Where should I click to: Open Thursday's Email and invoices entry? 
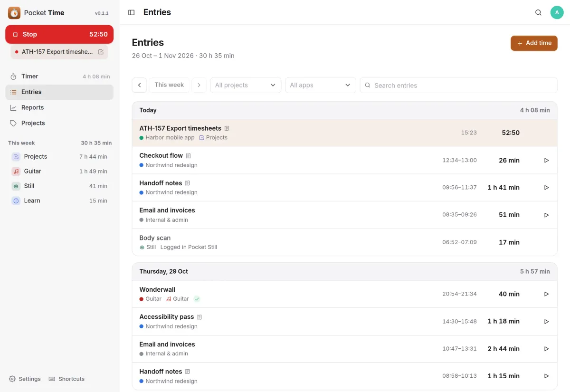[x=344, y=349]
